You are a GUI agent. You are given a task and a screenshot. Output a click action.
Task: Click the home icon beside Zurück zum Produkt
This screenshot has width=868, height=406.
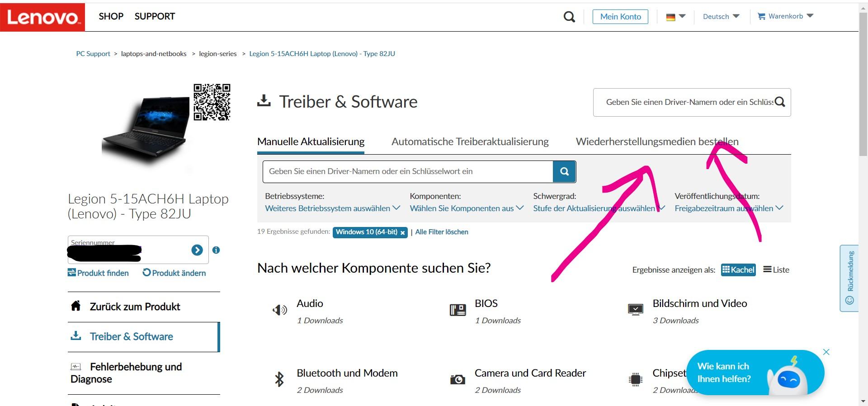coord(76,306)
